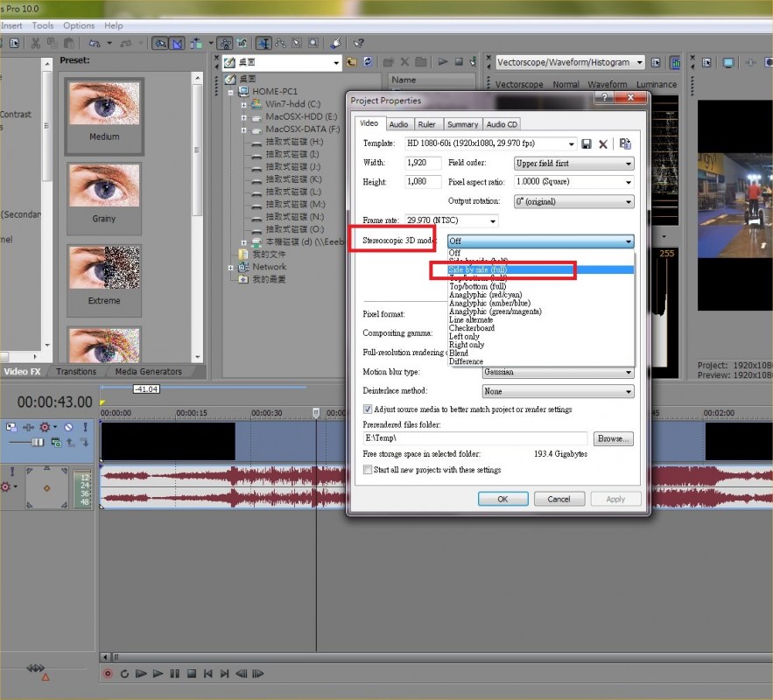Click the Record button in transport bar
The image size is (773, 700).
point(109,674)
